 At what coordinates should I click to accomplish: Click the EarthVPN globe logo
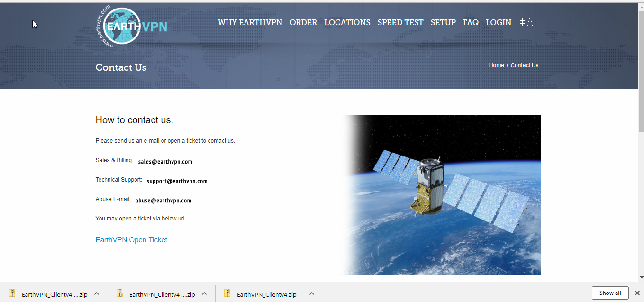click(x=131, y=27)
